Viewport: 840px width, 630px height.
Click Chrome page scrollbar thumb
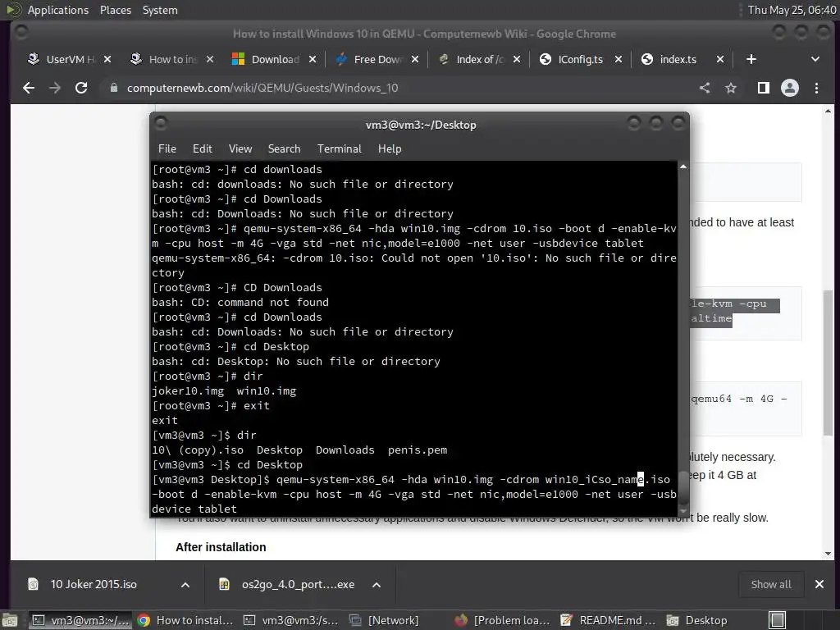coord(829,363)
